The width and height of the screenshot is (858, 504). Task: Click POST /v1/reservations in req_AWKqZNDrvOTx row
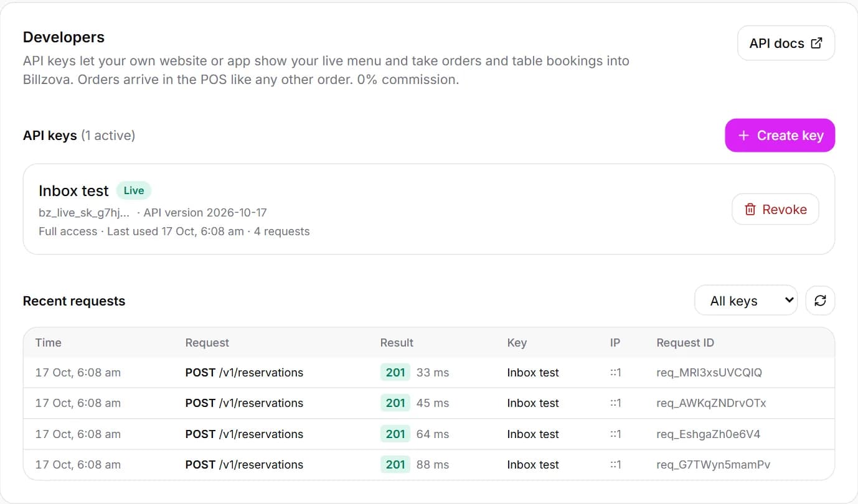[x=244, y=403]
